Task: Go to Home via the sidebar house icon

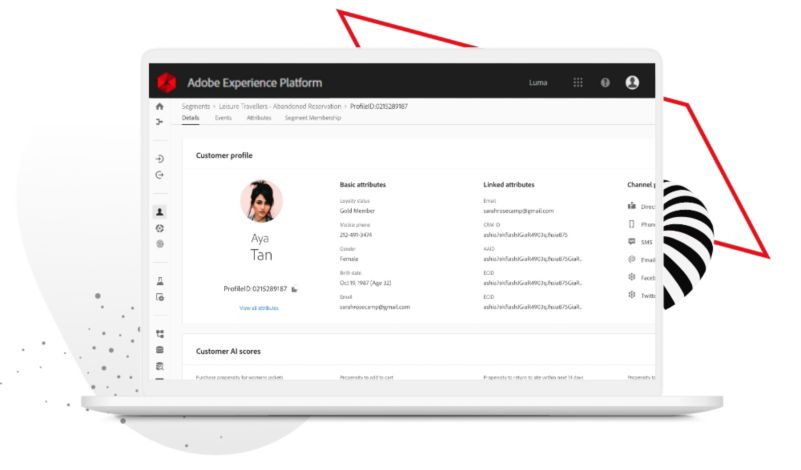Action: 159,106
